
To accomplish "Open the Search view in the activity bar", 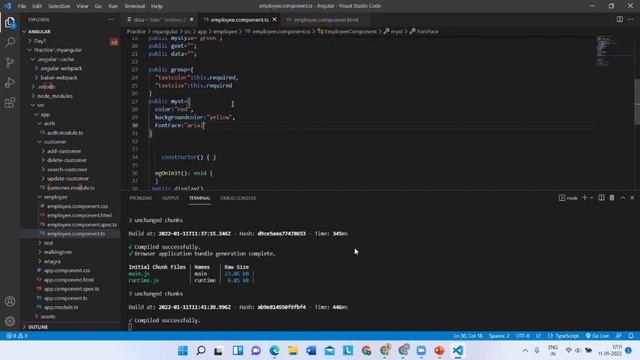I will [x=10, y=42].
